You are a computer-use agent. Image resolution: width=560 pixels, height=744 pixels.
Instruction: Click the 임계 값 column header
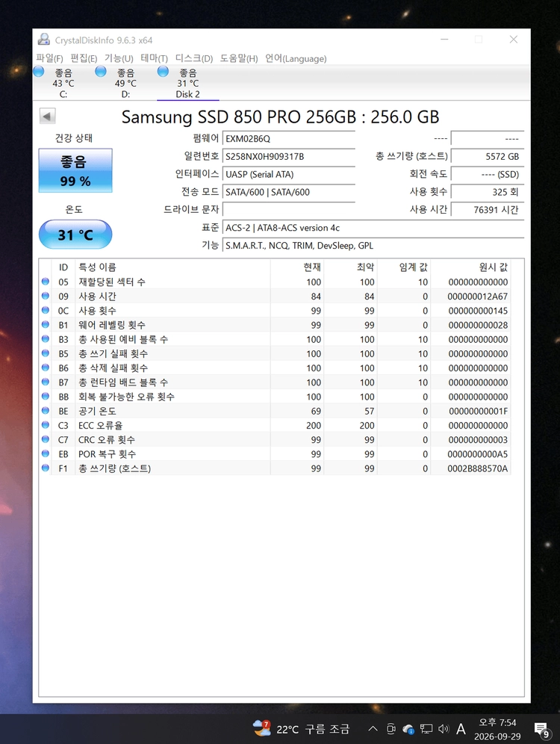[x=404, y=267]
